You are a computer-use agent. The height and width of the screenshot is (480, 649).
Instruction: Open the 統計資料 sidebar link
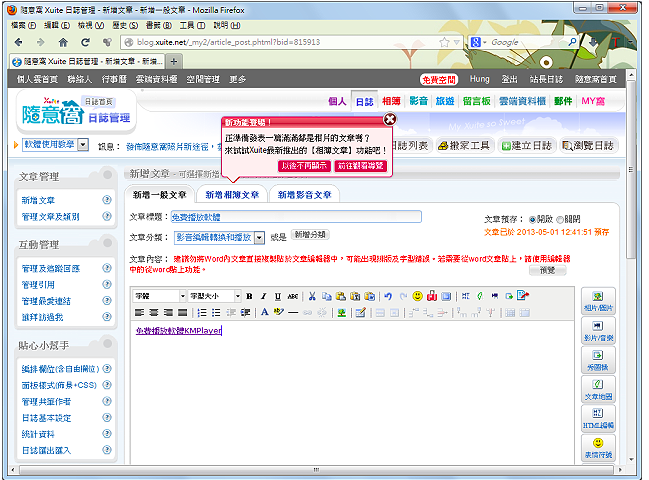pyautogui.click(x=38, y=434)
